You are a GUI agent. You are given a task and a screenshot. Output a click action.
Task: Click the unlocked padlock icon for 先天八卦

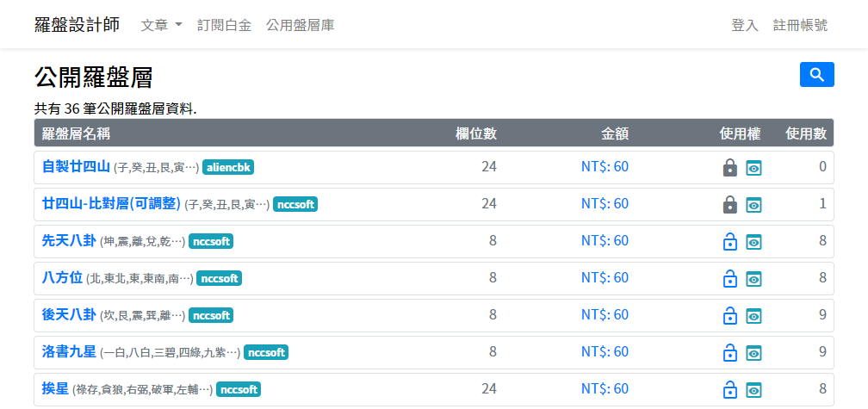(729, 242)
